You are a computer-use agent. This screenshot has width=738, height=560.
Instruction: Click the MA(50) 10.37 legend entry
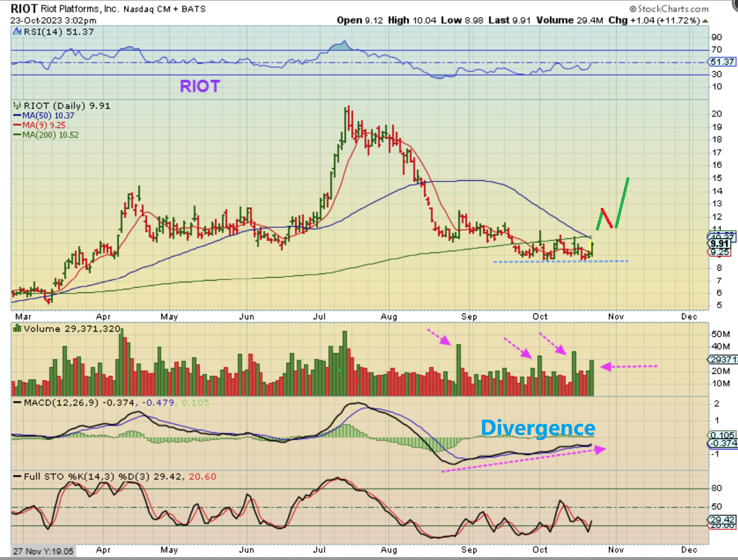click(48, 116)
